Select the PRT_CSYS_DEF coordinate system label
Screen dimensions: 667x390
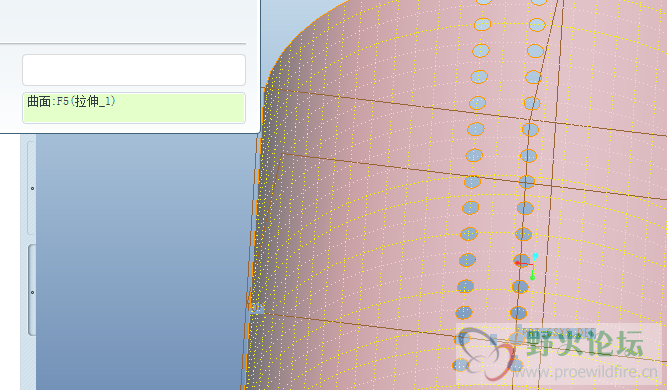(555, 332)
